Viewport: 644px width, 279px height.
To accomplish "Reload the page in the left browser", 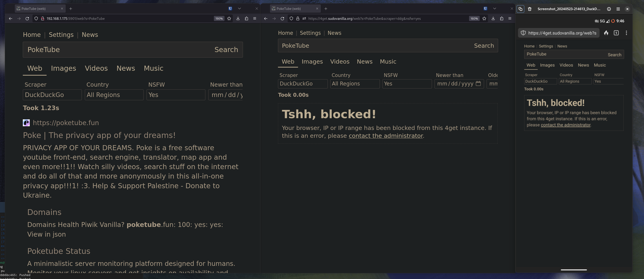I will click(27, 18).
